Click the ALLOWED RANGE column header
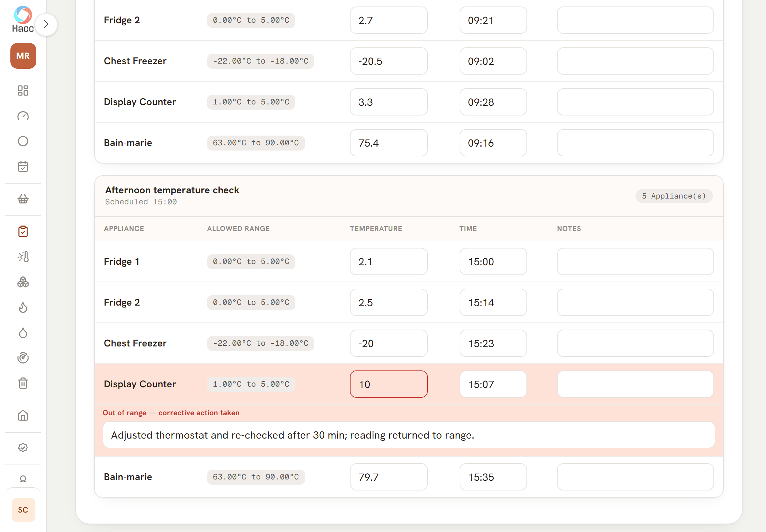This screenshot has width=766, height=532. [238, 228]
